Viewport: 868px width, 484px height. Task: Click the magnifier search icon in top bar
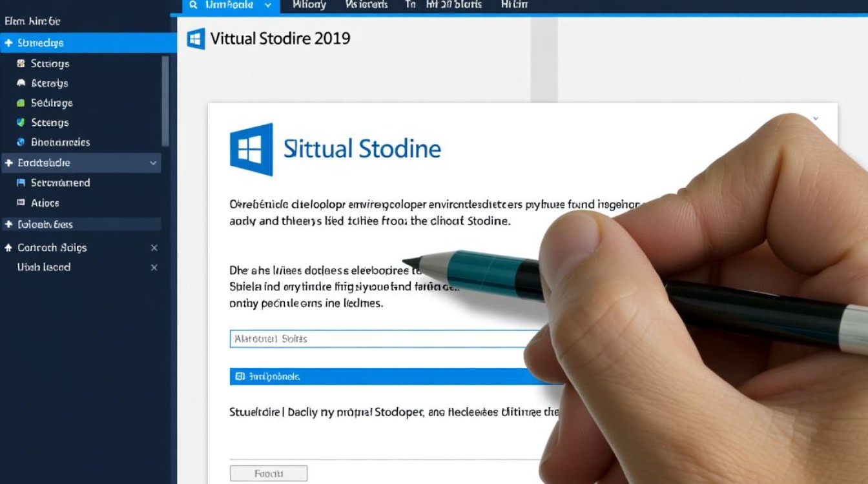click(x=193, y=5)
